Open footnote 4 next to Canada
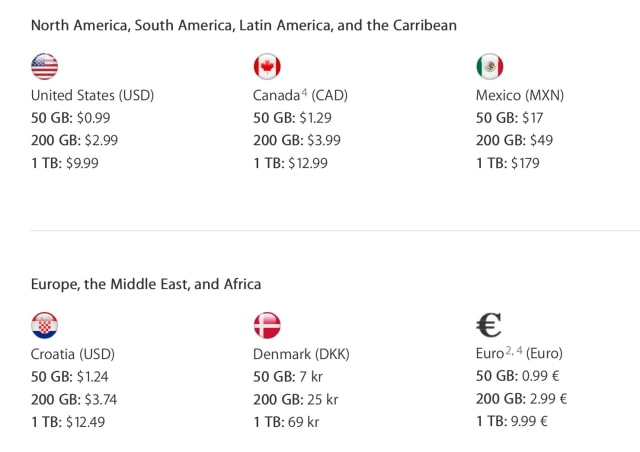This screenshot has height=452, width=640. pos(306,93)
